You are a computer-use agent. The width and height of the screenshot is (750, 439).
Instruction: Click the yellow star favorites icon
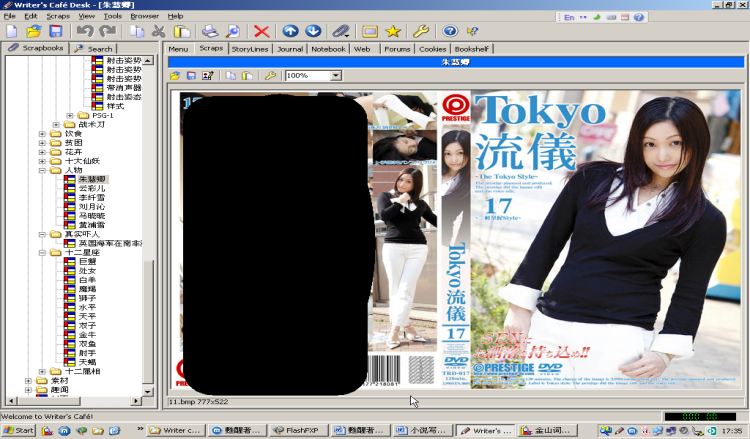[x=393, y=32]
